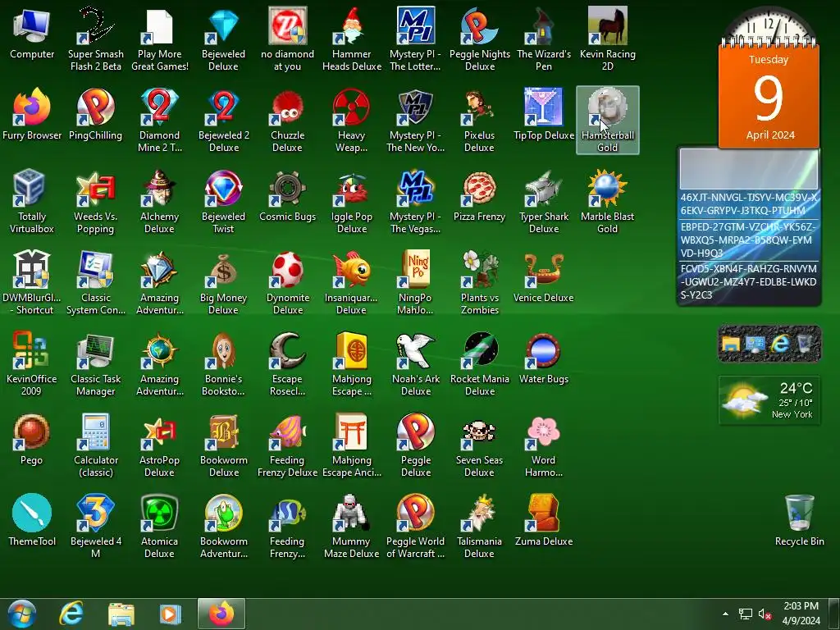Open Venice Deluxe shortcut
Screen dimensions: 840x630
[544, 276]
